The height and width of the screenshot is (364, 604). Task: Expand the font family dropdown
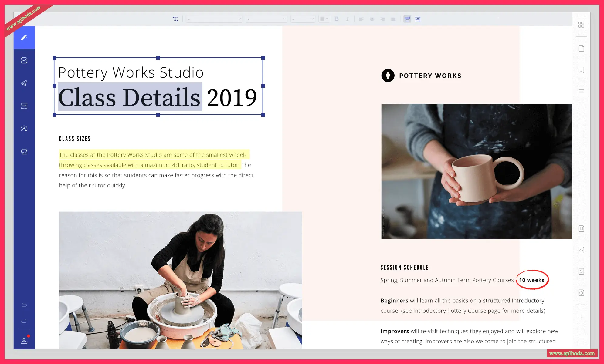click(x=214, y=19)
